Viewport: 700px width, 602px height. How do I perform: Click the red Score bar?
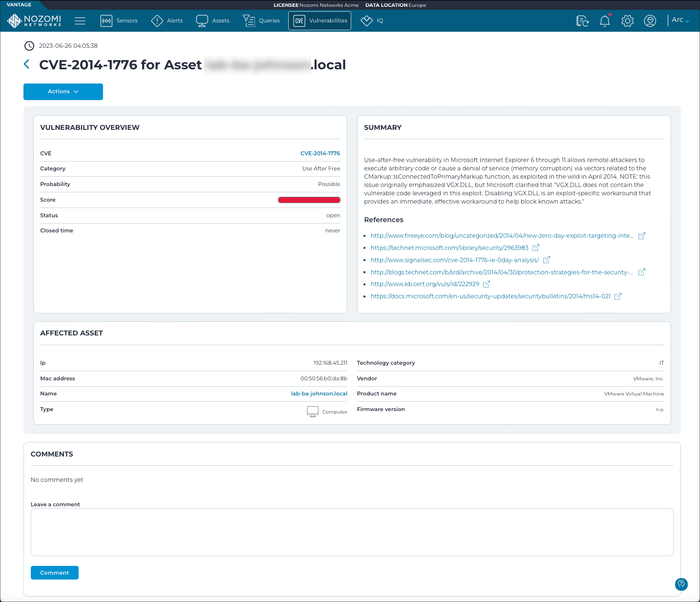click(309, 200)
